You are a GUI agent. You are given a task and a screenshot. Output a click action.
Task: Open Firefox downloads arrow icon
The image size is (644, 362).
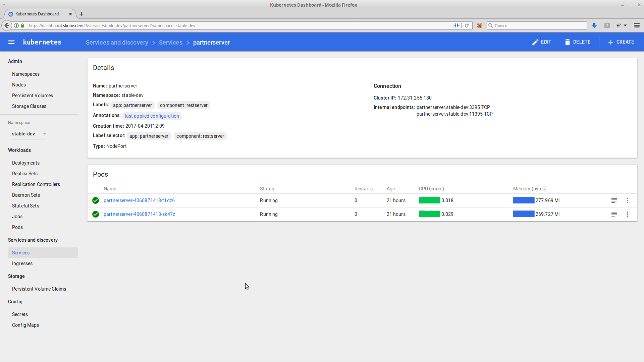click(x=594, y=25)
